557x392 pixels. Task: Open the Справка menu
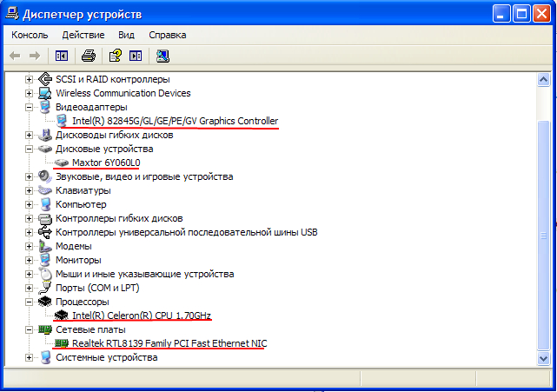167,35
